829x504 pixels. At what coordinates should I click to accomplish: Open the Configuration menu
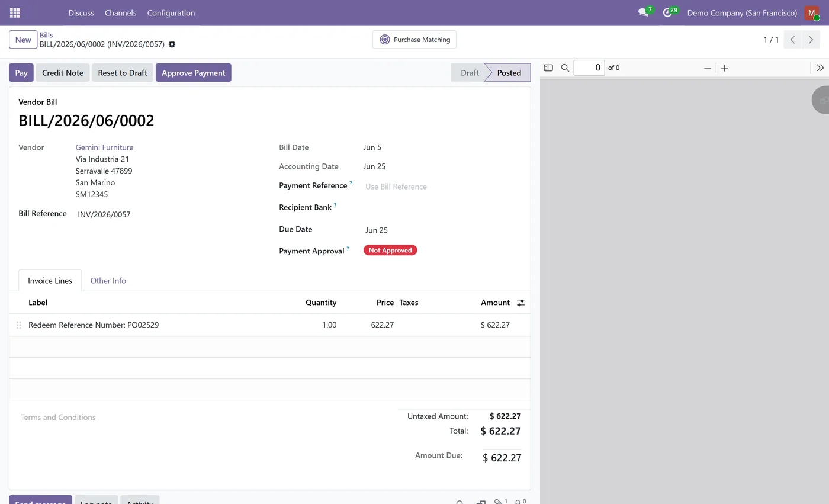pyautogui.click(x=171, y=12)
